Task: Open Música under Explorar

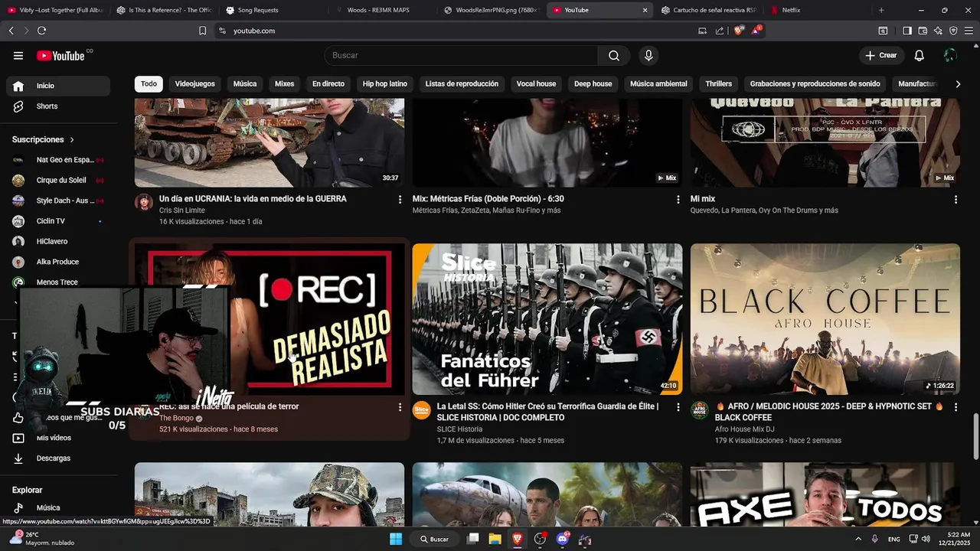Action: point(58,507)
